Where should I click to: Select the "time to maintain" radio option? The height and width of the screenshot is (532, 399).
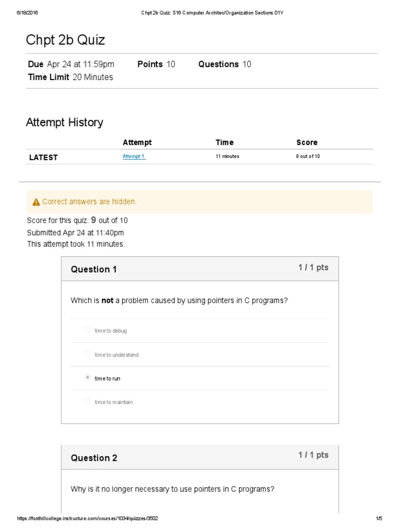click(x=88, y=402)
